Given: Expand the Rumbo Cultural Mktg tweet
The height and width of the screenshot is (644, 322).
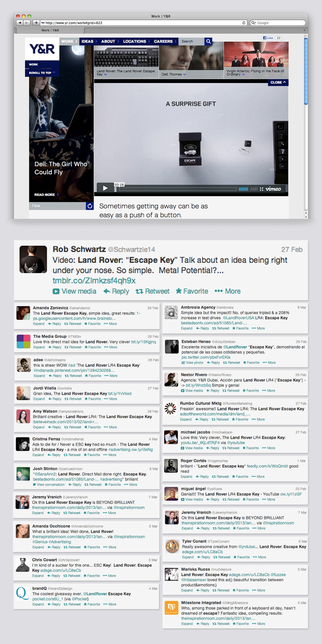Looking at the screenshot, I should point(186,419).
